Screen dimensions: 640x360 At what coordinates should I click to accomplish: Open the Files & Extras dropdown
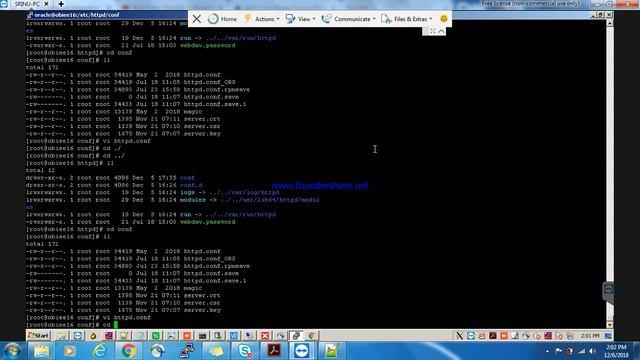407,19
